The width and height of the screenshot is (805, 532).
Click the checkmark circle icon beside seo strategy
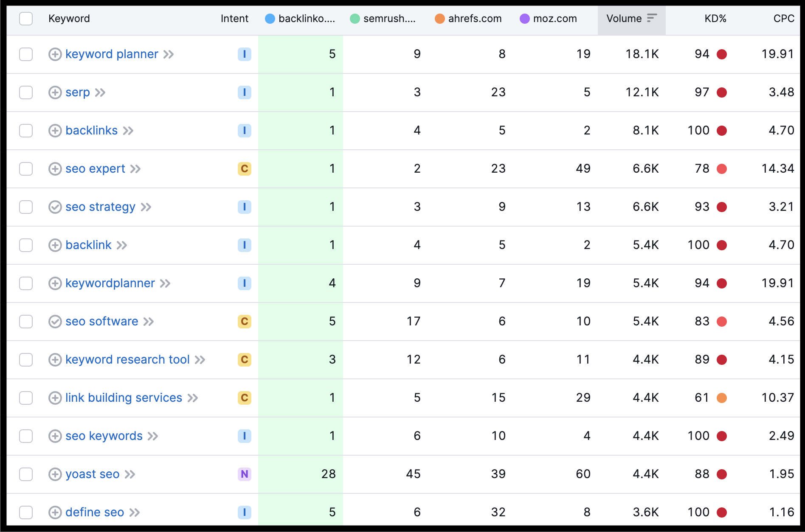click(55, 207)
